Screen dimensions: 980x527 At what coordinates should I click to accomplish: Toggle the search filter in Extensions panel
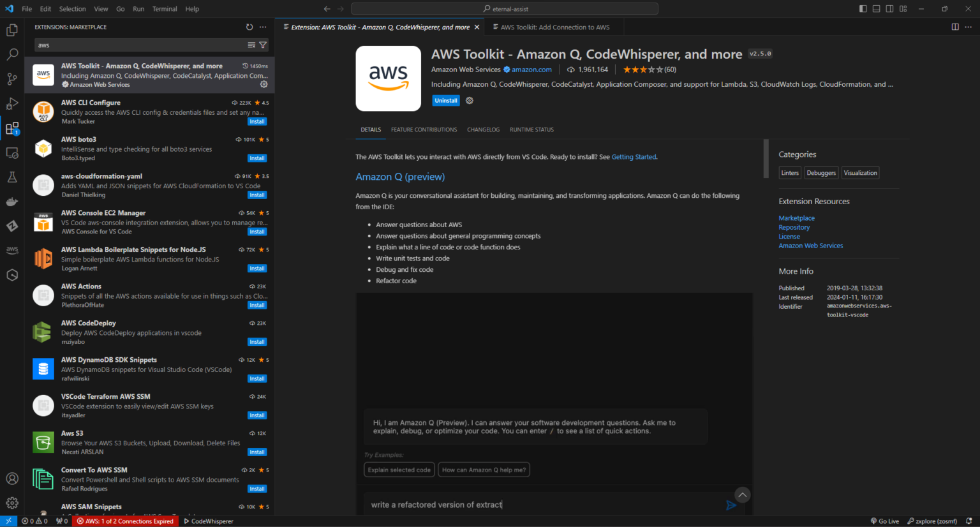pyautogui.click(x=263, y=45)
